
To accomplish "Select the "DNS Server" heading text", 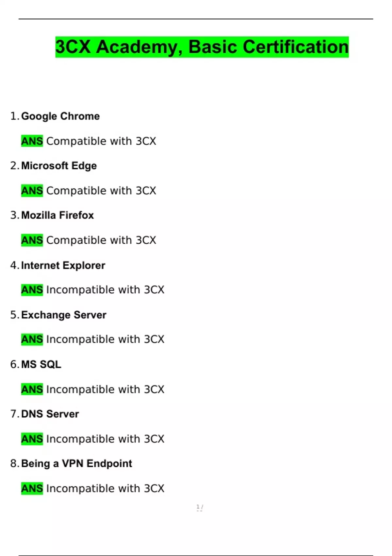I will [x=50, y=414].
